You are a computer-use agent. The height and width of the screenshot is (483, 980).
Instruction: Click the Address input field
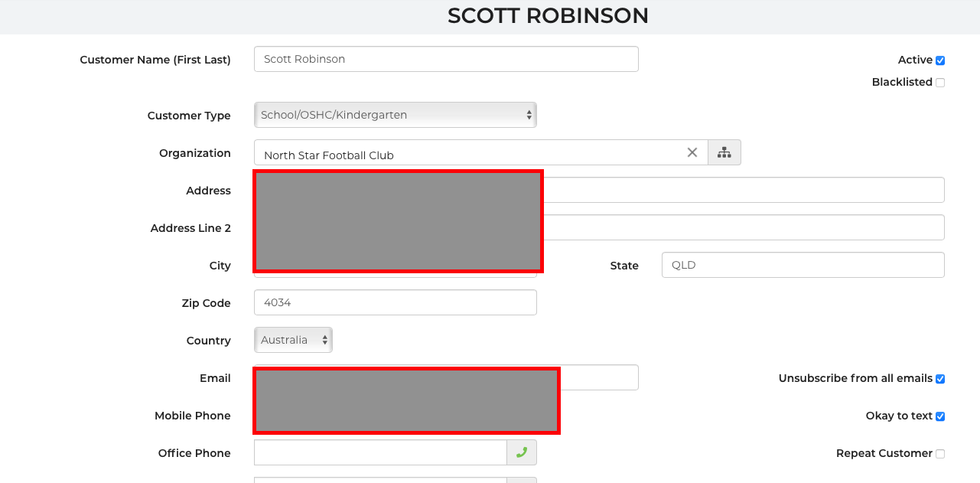pos(742,190)
